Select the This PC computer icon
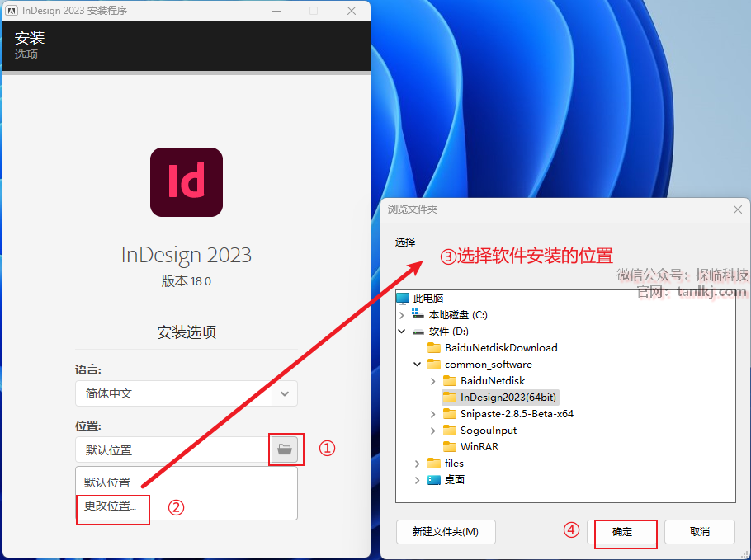The height and width of the screenshot is (560, 751). [x=403, y=299]
